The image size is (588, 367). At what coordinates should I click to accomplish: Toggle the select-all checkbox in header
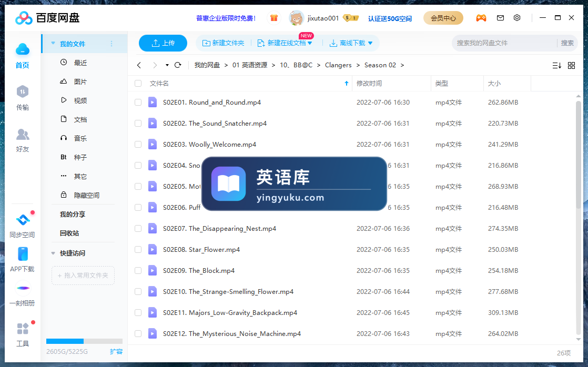click(x=138, y=83)
